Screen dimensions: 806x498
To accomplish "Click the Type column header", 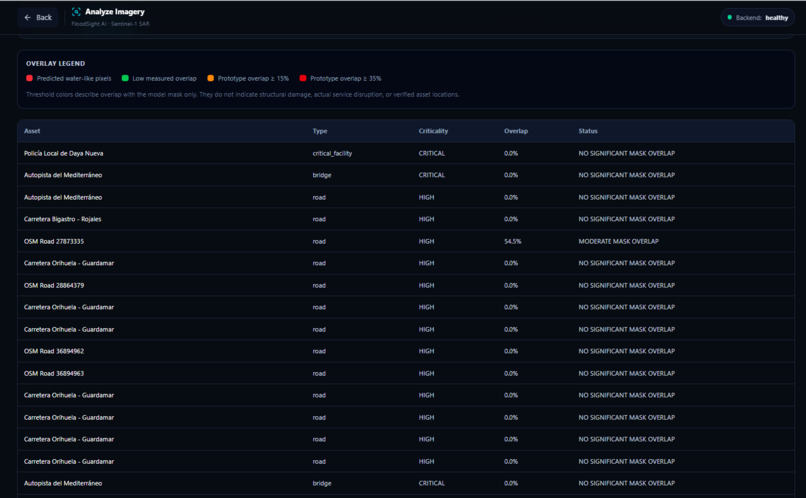I will [320, 131].
